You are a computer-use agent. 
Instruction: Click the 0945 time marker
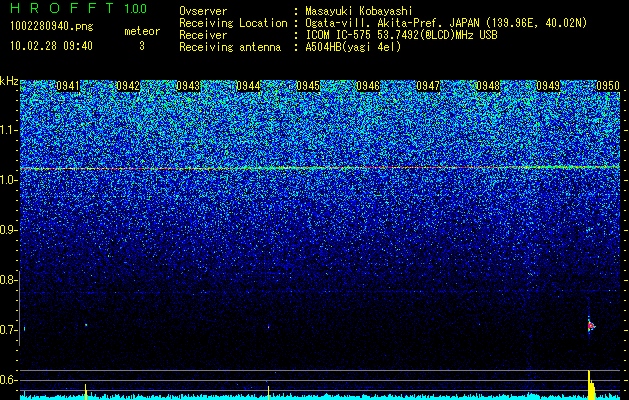pyautogui.click(x=308, y=86)
